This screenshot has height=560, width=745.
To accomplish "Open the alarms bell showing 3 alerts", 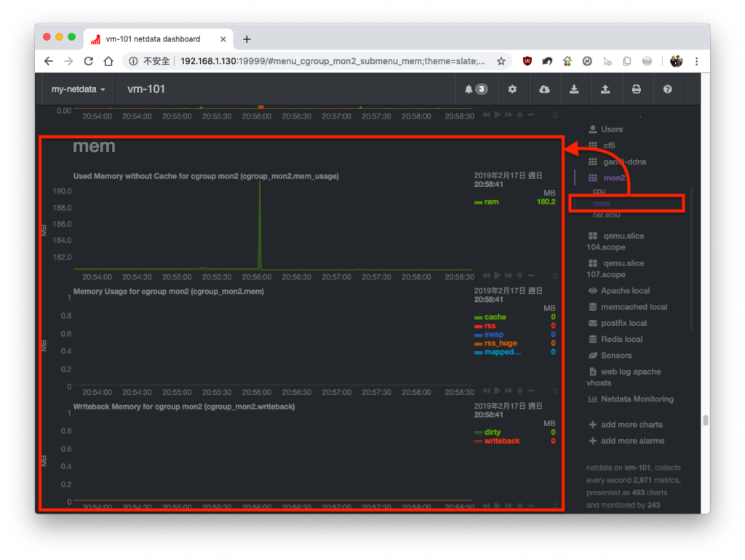I will pos(476,89).
